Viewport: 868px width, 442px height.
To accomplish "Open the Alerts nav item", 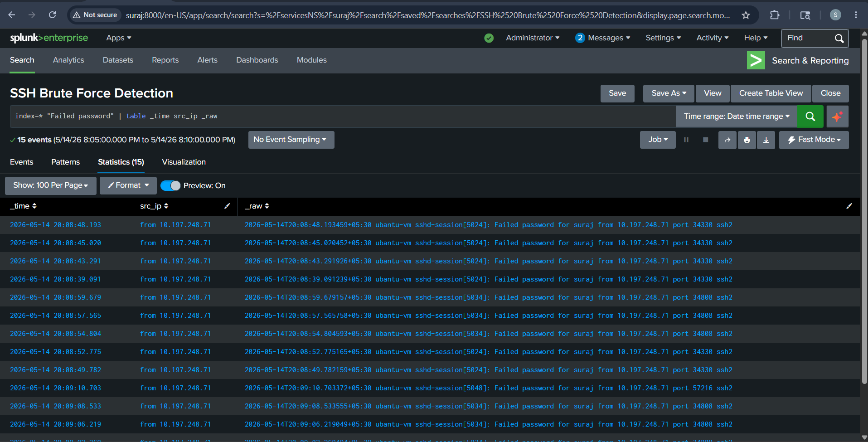I will [x=207, y=60].
